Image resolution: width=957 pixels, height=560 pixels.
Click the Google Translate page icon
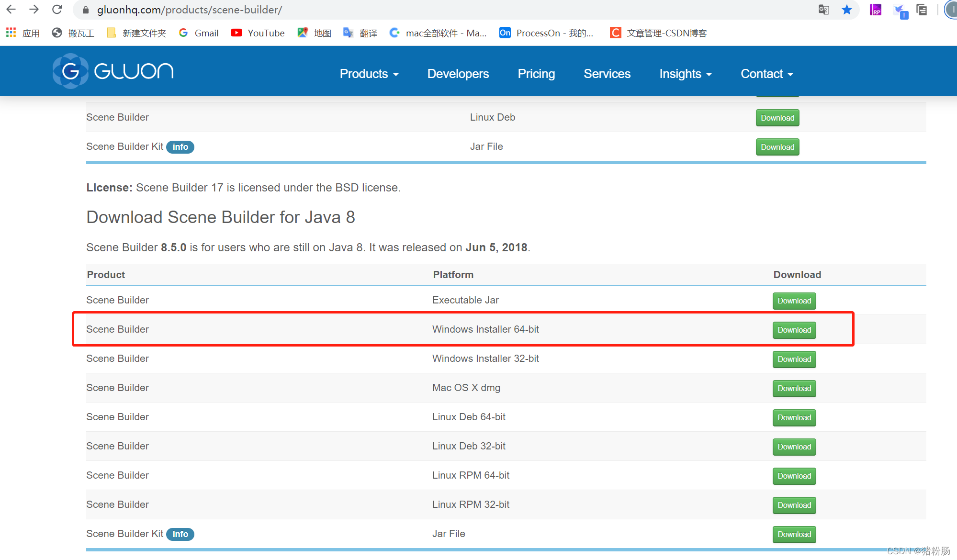(823, 10)
